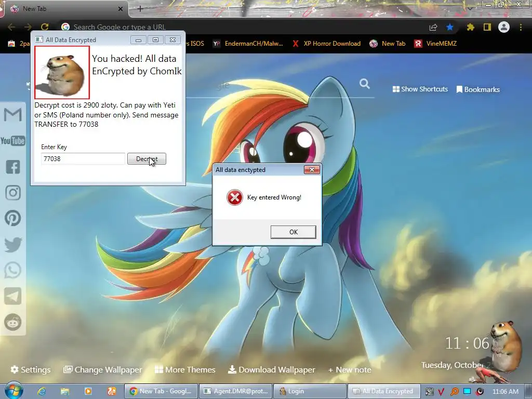Open Twitter from the left sidebar
The image size is (532, 399).
point(13,244)
